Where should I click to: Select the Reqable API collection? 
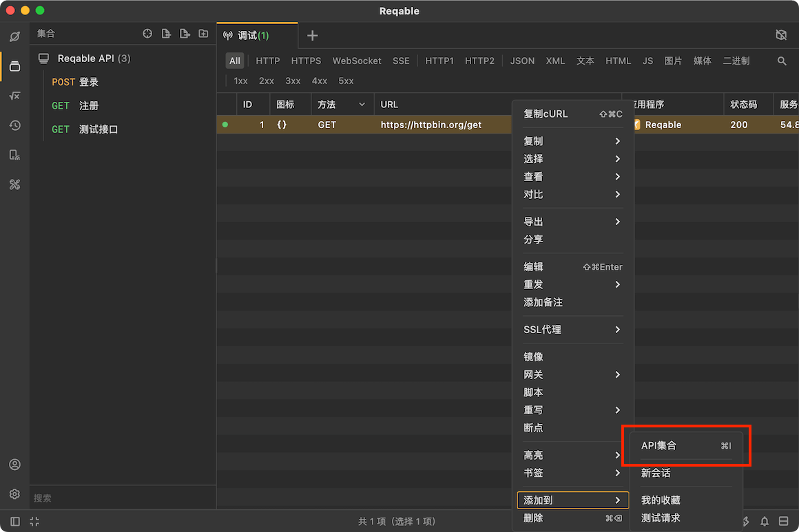123,58
